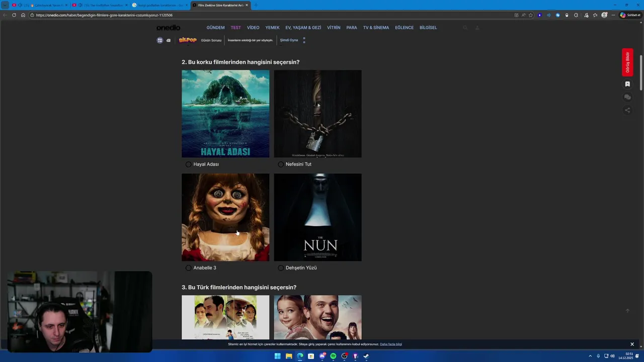This screenshot has width=644, height=362.
Task: Select the Dehşetin Yüzü radio button
Action: click(281, 268)
